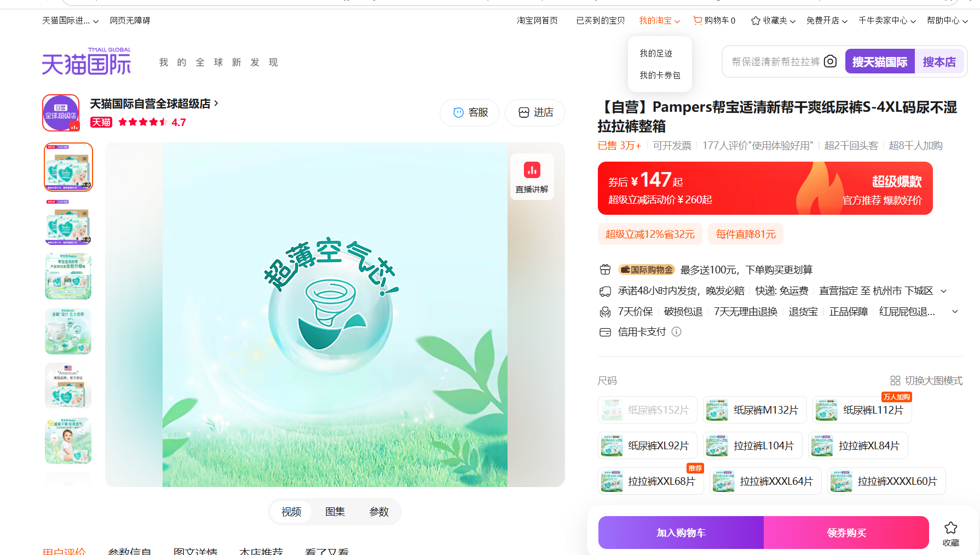Select the 全新升级 third thumbnail
This screenshot has width=980, height=555.
pos(68,277)
